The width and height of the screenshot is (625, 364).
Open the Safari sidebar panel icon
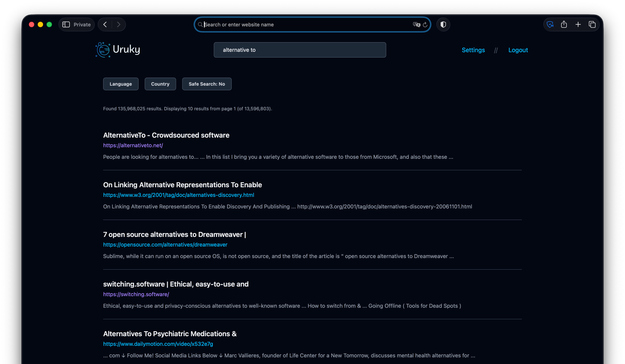pos(66,24)
